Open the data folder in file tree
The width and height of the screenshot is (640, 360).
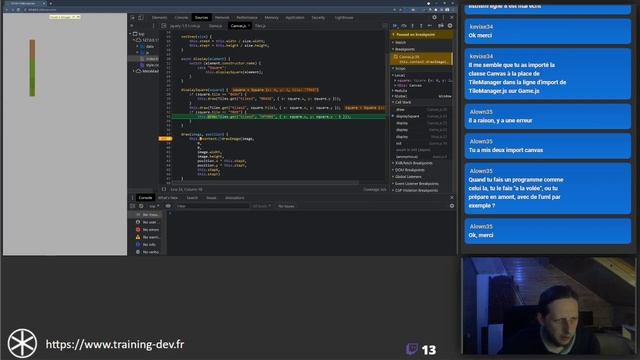149,47
